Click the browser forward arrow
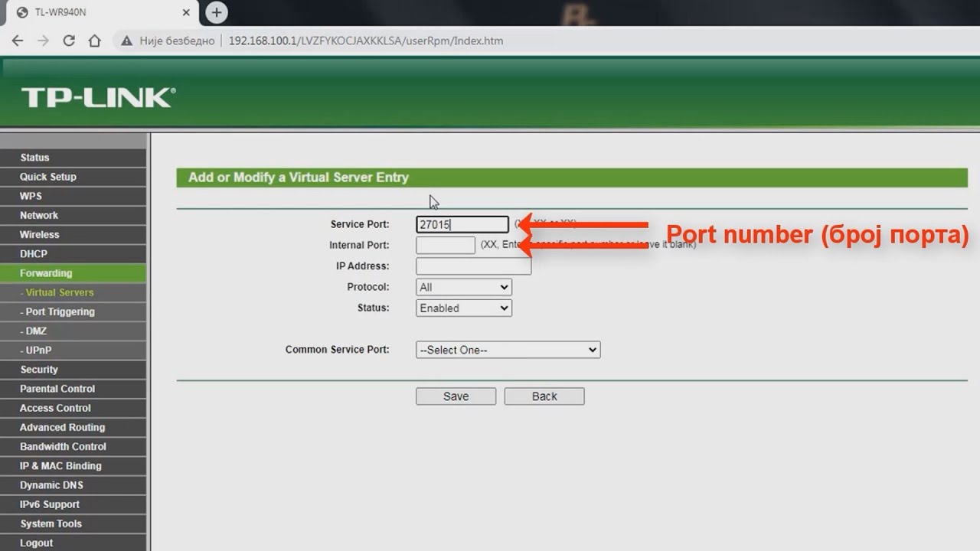980x551 pixels. pos(43,41)
